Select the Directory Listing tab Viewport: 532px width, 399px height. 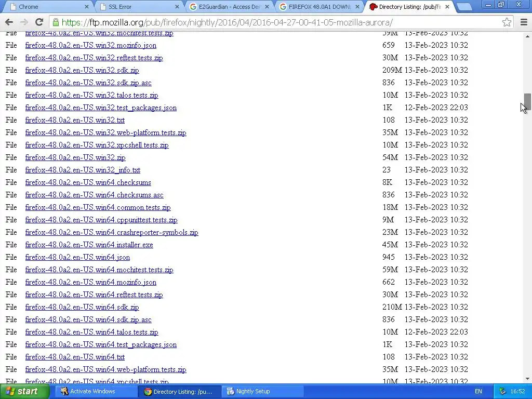coord(409,7)
